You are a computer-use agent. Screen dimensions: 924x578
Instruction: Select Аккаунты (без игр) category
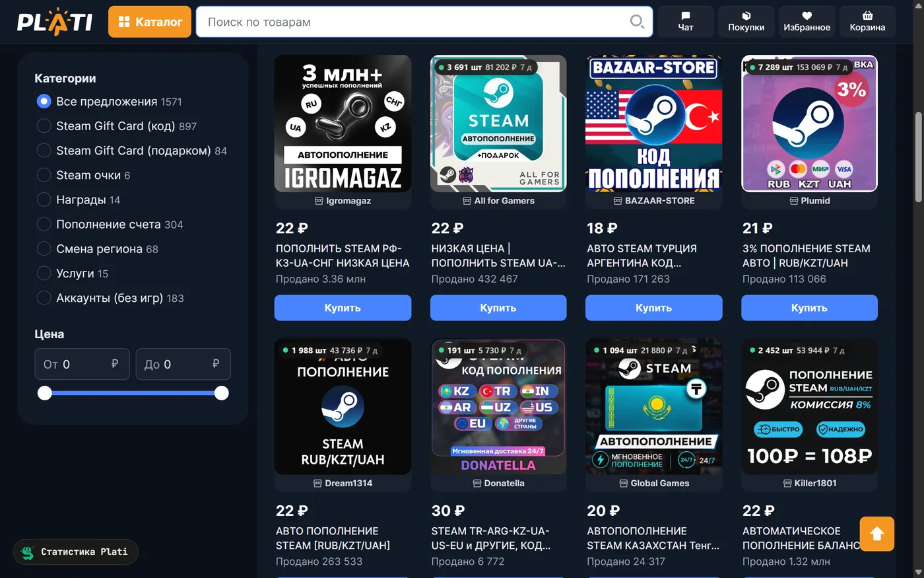tap(44, 298)
